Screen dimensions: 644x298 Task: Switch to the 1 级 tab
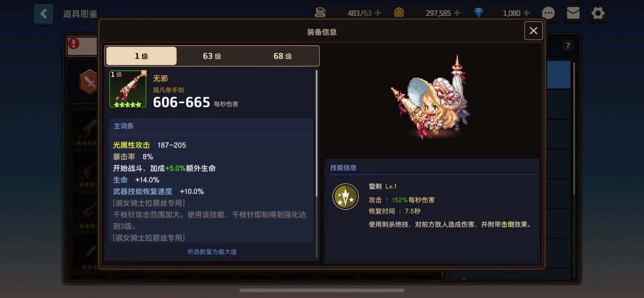[141, 56]
